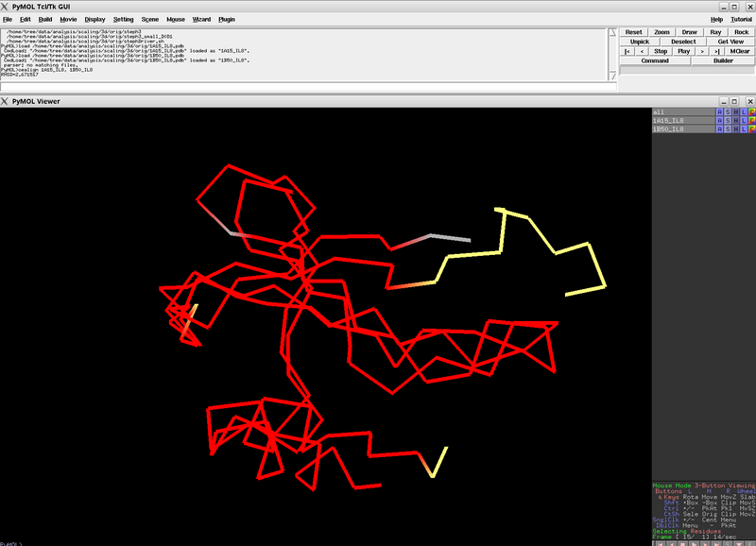Open Action menu for 1A15_IL8 object
The image size is (756, 546).
(x=720, y=121)
